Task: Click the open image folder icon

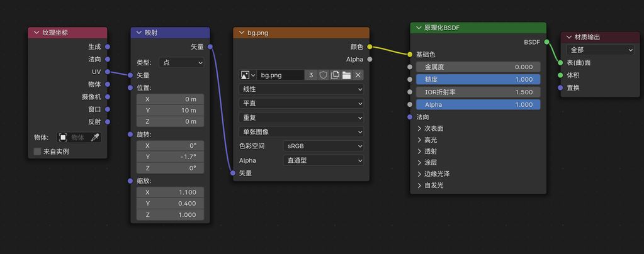Action: (346, 75)
